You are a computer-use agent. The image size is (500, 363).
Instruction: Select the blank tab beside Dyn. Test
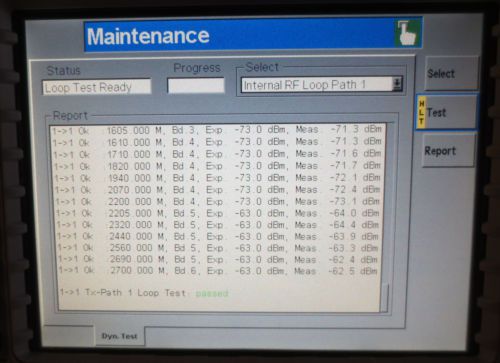pyautogui.click(x=69, y=336)
